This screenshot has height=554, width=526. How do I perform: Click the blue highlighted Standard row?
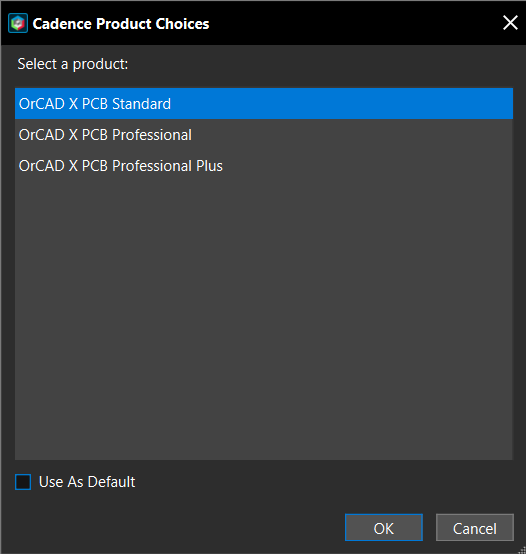click(x=264, y=104)
